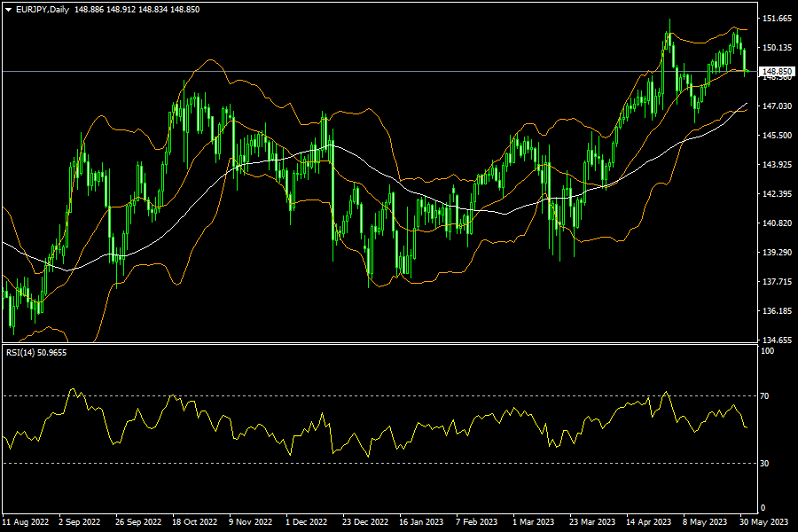Select the 142.395 price scale value

(777, 194)
